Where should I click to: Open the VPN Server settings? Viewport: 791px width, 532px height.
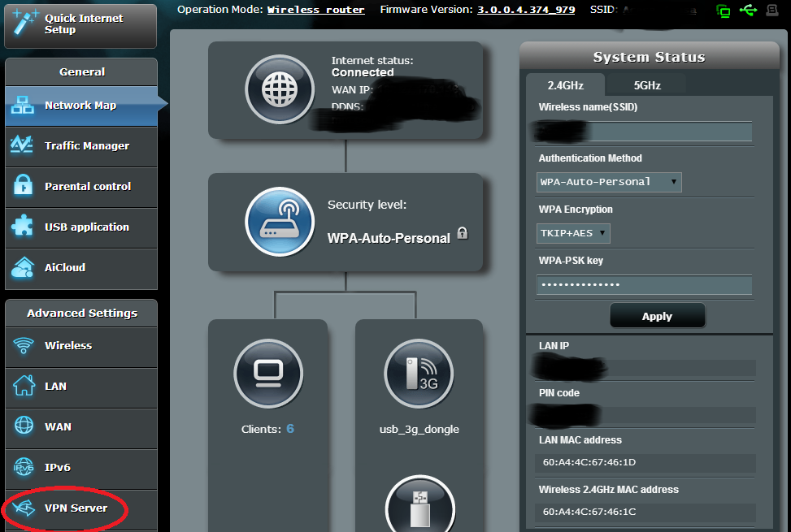[81, 508]
